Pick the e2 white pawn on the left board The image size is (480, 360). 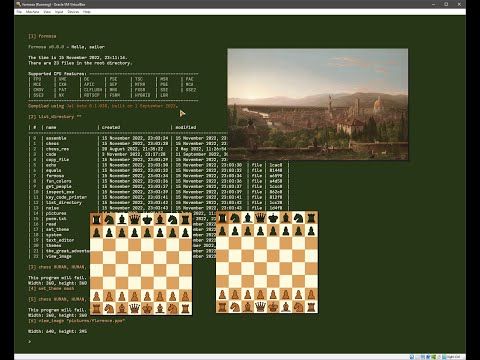coord(147,296)
